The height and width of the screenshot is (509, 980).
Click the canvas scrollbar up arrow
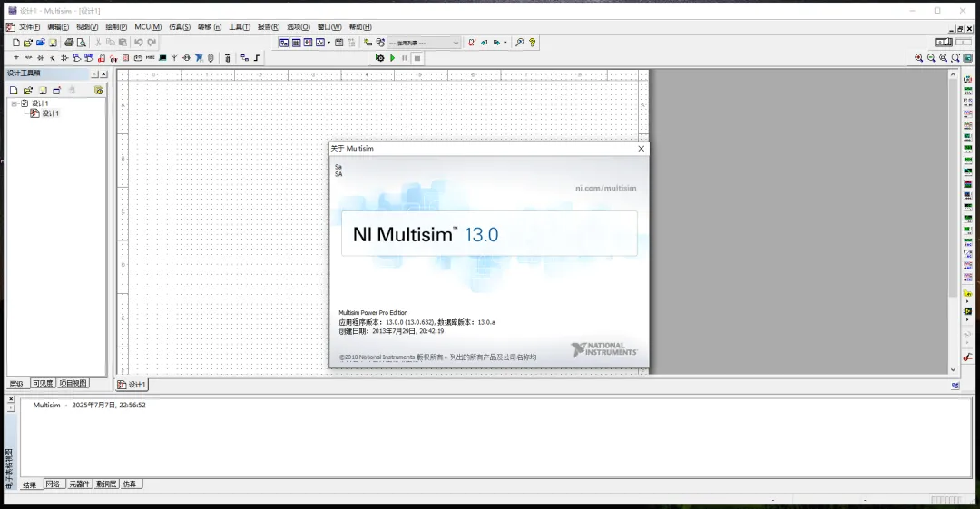953,74
